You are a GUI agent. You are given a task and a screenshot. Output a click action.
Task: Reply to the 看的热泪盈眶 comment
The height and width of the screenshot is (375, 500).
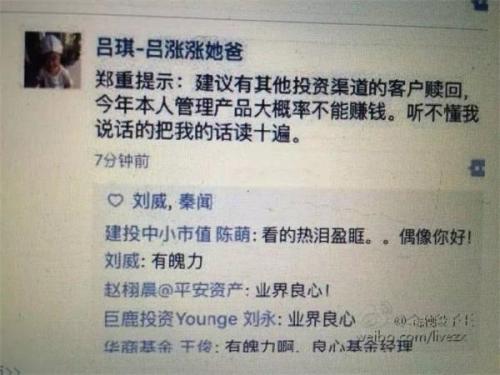click(x=366, y=236)
